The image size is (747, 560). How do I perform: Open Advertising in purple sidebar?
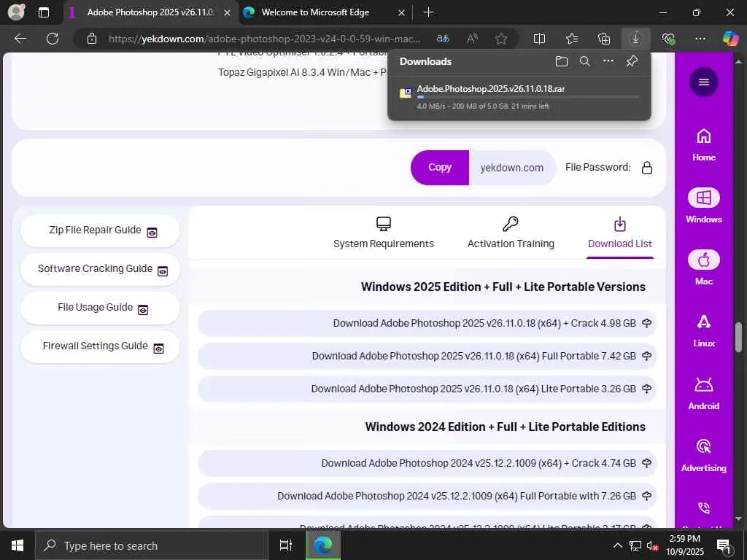(x=704, y=455)
